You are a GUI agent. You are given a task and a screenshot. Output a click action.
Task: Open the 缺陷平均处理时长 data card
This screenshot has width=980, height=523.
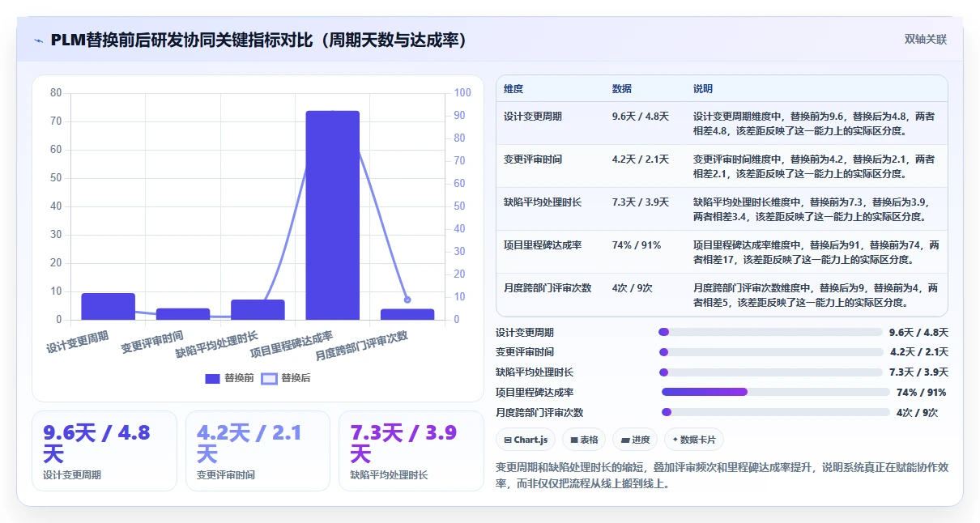pyautogui.click(x=411, y=451)
